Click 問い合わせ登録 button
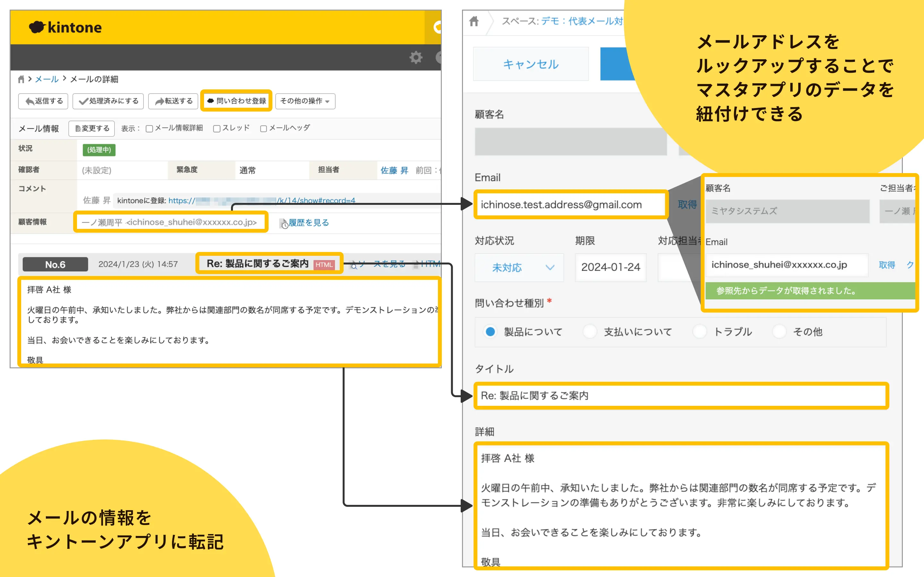The height and width of the screenshot is (577, 924). [236, 101]
